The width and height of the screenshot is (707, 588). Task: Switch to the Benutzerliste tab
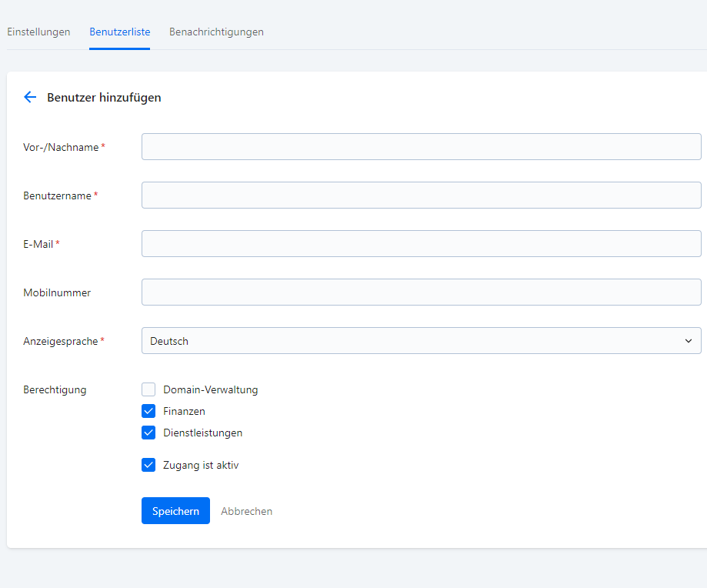point(119,32)
